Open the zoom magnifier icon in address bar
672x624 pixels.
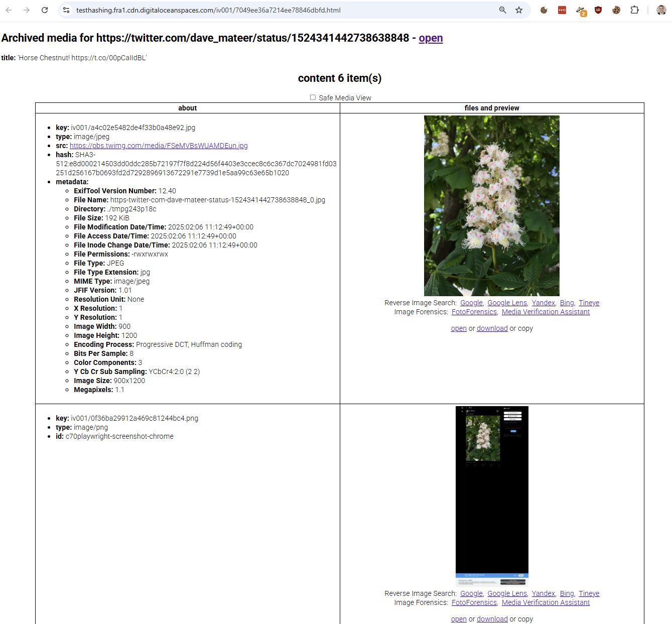(502, 10)
